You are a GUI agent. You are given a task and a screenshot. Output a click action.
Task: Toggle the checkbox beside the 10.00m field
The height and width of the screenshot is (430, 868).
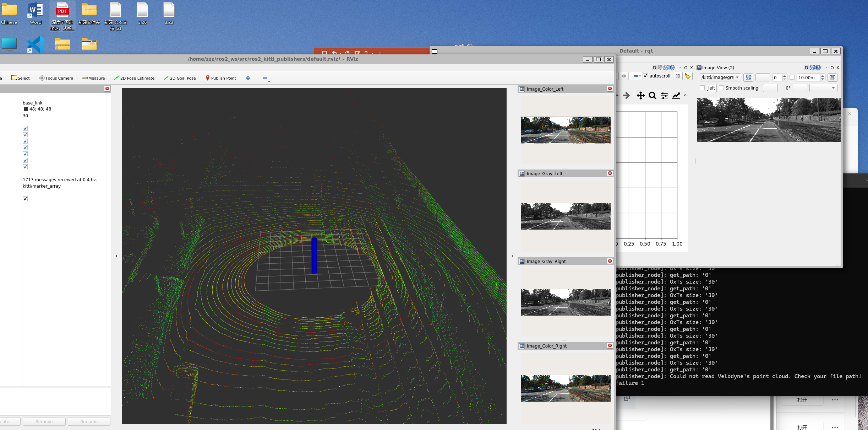pyautogui.click(x=792, y=77)
